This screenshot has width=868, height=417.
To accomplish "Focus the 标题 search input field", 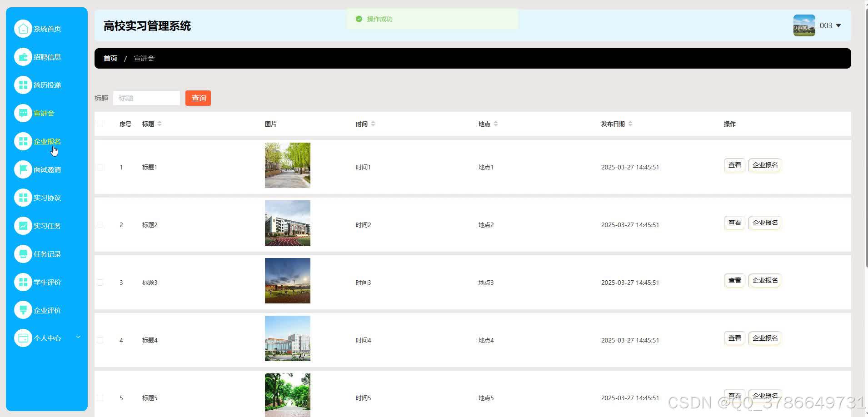I will tap(147, 98).
